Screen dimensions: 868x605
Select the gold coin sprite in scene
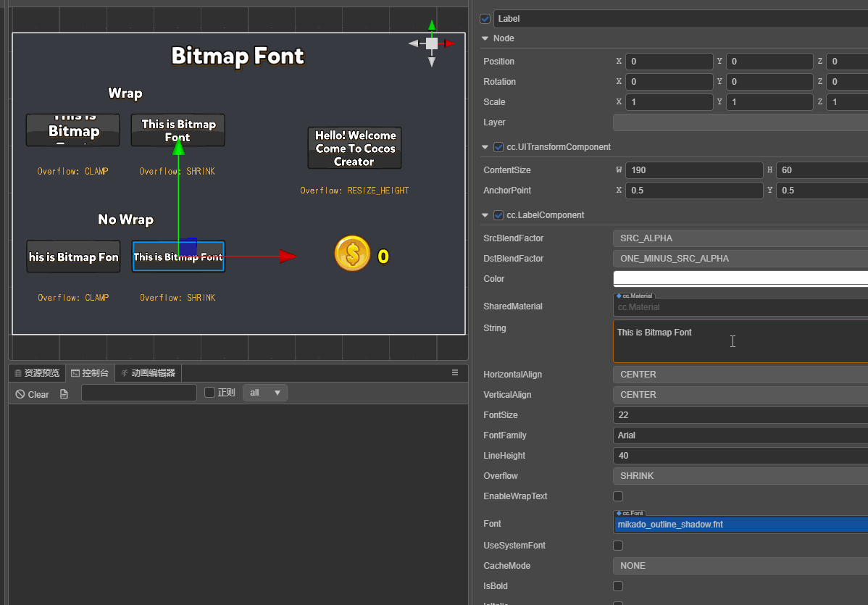[352, 254]
